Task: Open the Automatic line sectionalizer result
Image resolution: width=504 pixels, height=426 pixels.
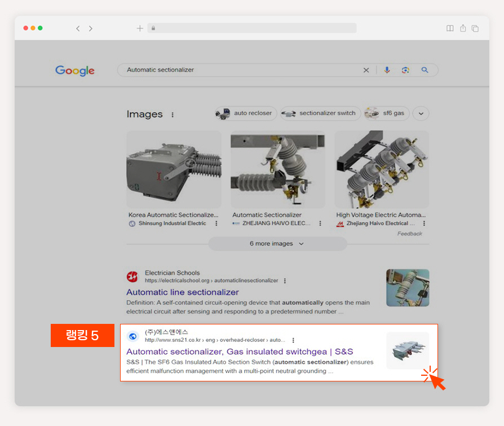Action: coord(183,292)
